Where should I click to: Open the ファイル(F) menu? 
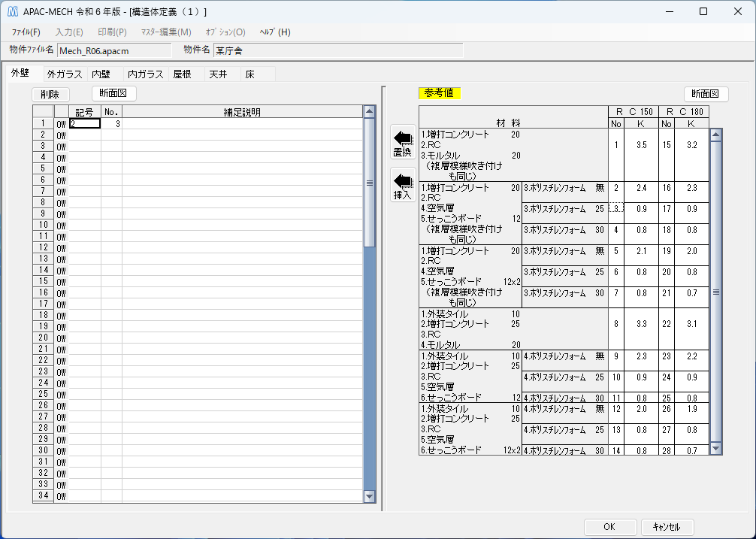[26, 32]
